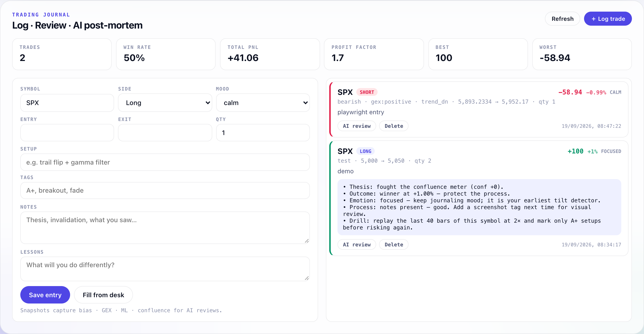This screenshot has width=644, height=334.
Task: Click the timestamp 19/09/2026, 08:34:17
Action: [x=591, y=245]
